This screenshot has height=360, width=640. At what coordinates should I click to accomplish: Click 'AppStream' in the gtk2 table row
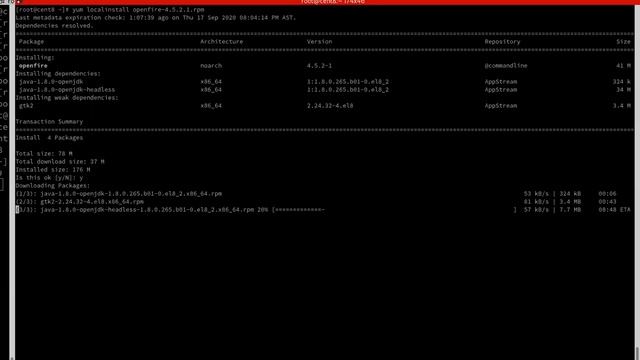[x=501, y=106]
